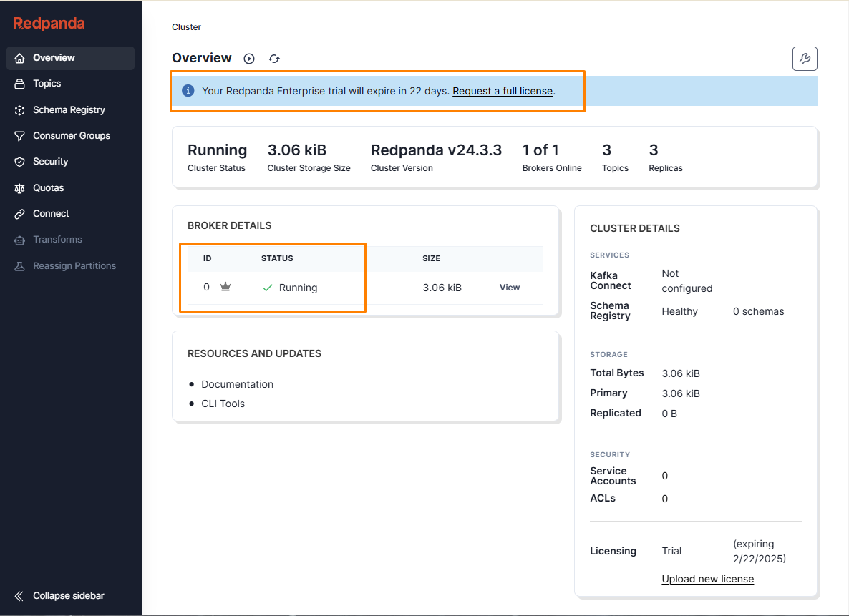Image resolution: width=849 pixels, height=616 pixels.
Task: Click the Healthy Schema Registry status
Action: point(679,311)
